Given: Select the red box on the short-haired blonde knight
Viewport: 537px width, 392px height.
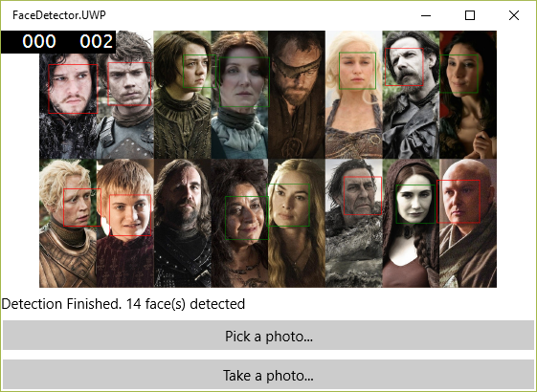Looking at the screenshot, I should 82,207.
